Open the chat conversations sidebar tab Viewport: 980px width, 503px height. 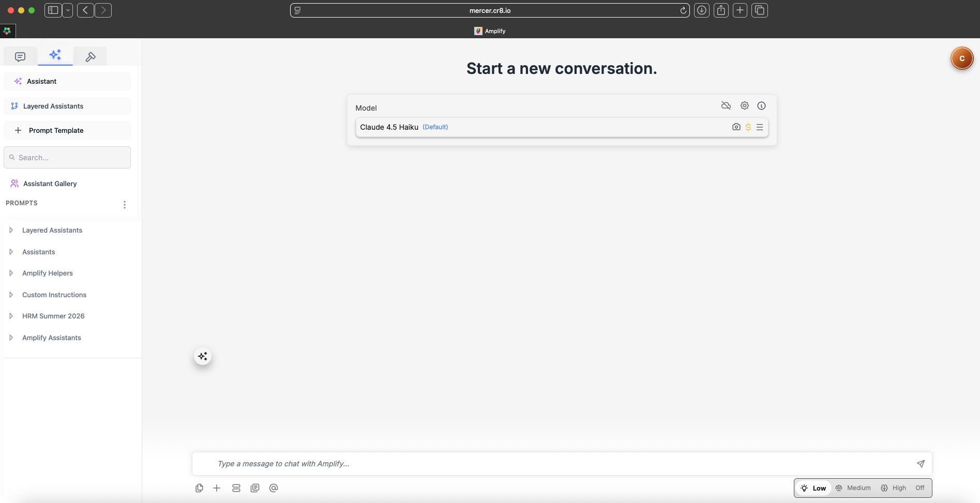(x=20, y=56)
